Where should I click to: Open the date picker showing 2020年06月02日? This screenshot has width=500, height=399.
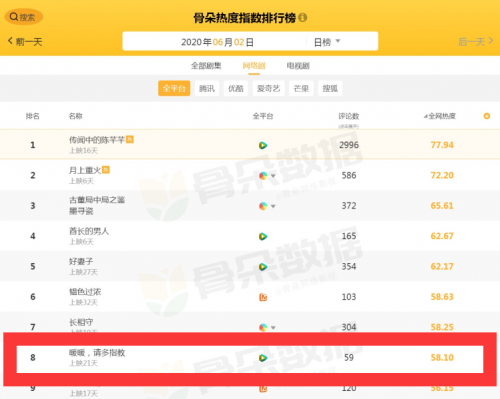coord(217,42)
